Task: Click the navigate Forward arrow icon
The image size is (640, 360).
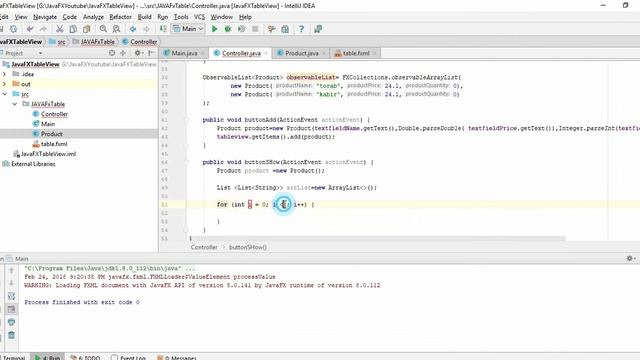Action: coord(146,29)
